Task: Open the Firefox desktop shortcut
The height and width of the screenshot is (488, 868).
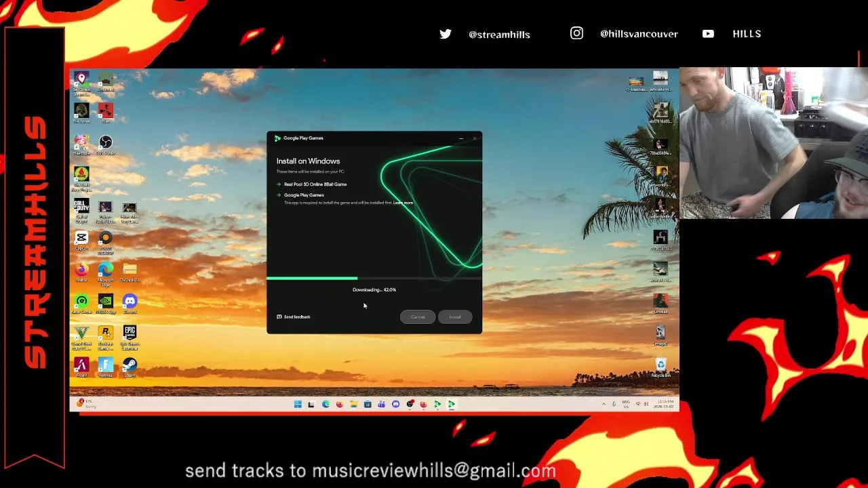Action: pyautogui.click(x=81, y=272)
